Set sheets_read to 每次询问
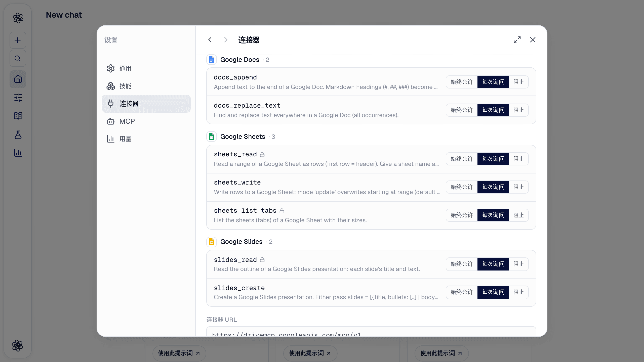Image resolution: width=644 pixels, height=362 pixels. 493,159
